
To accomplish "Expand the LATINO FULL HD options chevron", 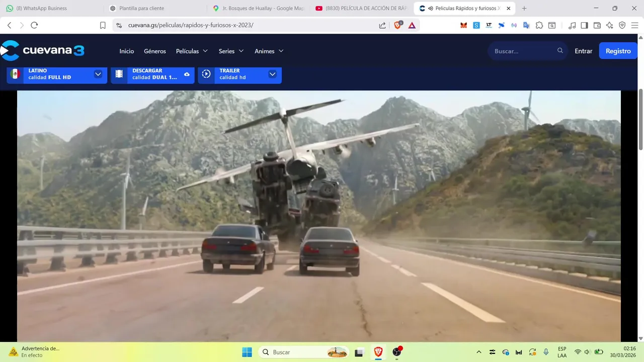I will pos(98,74).
